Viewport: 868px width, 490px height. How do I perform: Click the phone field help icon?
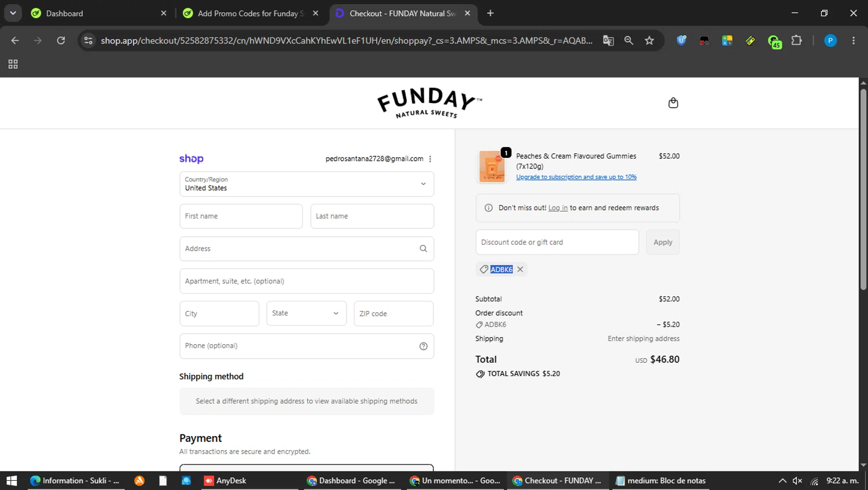pyautogui.click(x=423, y=346)
